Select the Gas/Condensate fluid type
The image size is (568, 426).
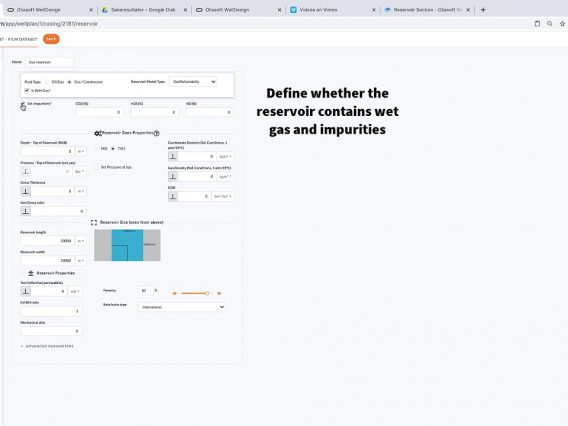click(69, 82)
